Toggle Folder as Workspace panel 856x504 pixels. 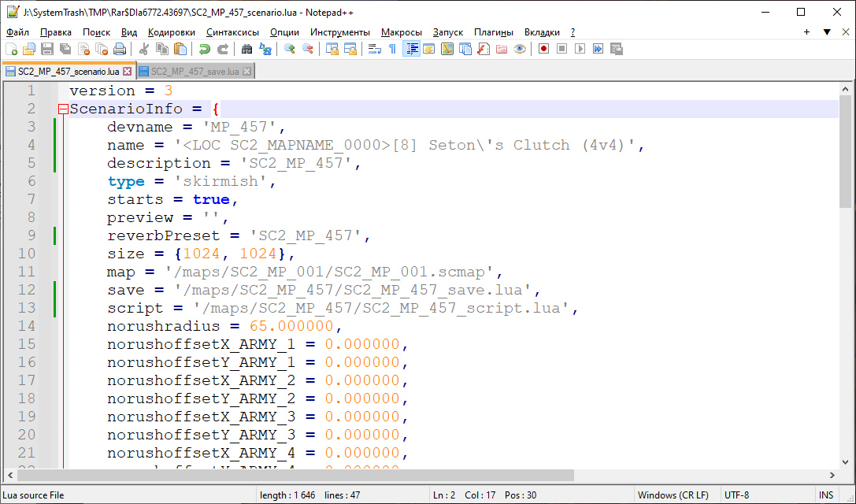point(502,49)
